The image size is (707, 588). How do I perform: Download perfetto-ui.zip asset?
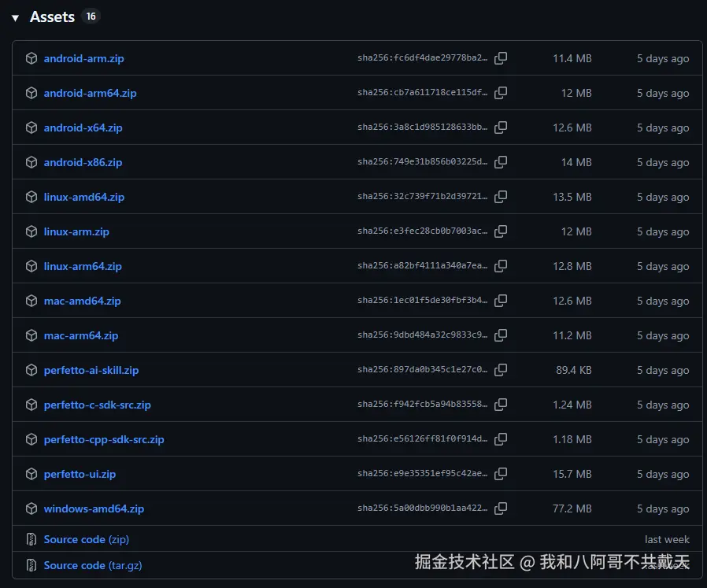(80, 474)
